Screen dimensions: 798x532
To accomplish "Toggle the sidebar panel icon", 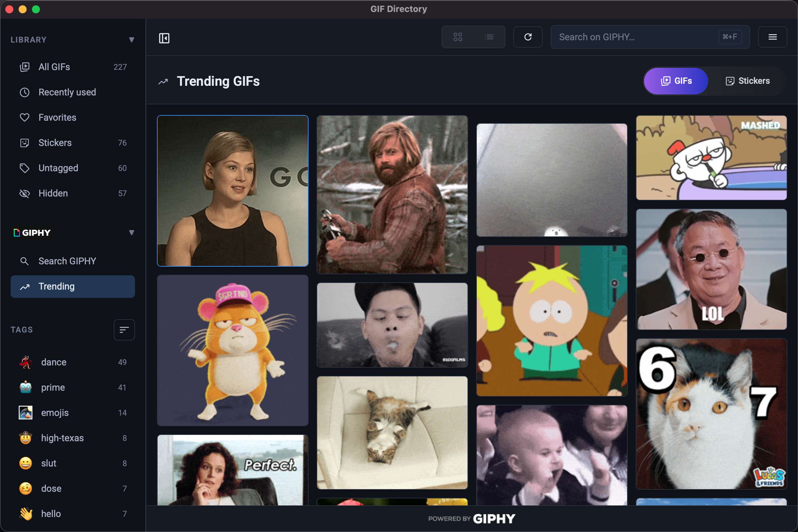I will 164,38.
